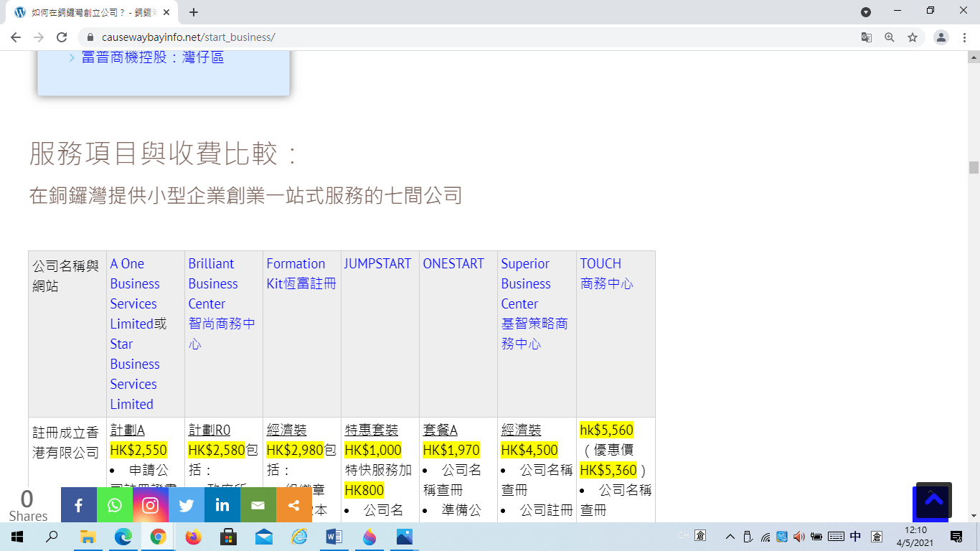Go back in browser history
The image size is (980, 551).
(16, 37)
